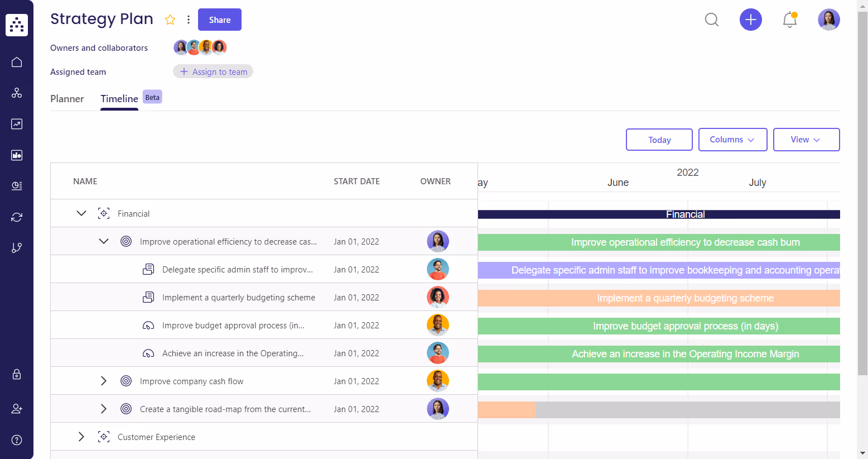Star the Strategy Plan board

pos(170,19)
